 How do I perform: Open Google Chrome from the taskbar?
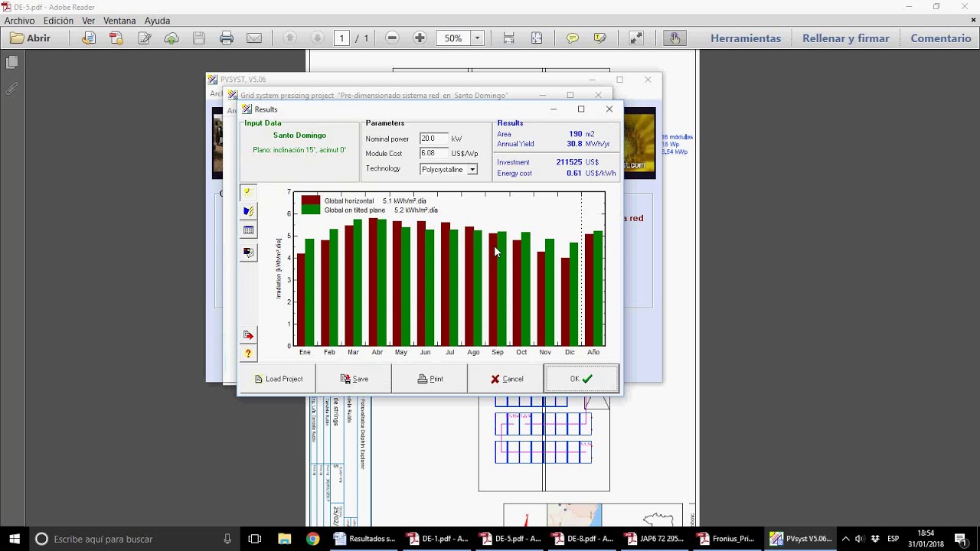coord(312,539)
